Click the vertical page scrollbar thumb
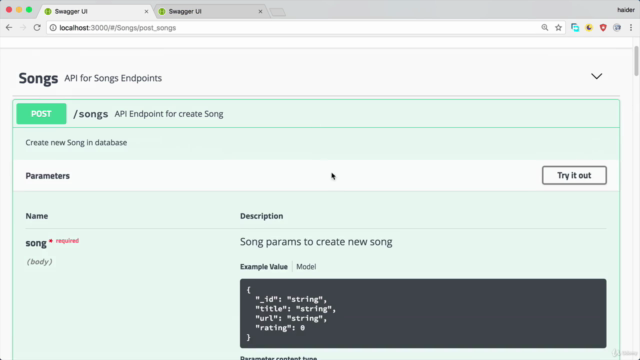This screenshot has height=360, width=640. click(636, 60)
